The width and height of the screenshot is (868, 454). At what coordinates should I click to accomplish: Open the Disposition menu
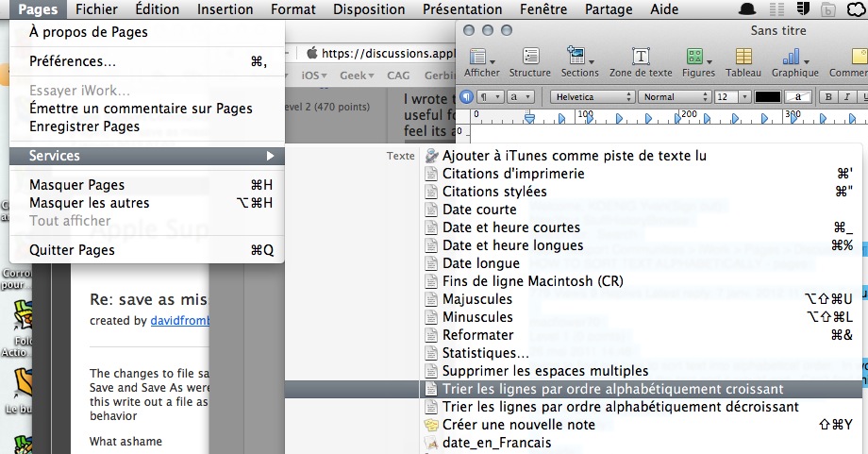369,9
